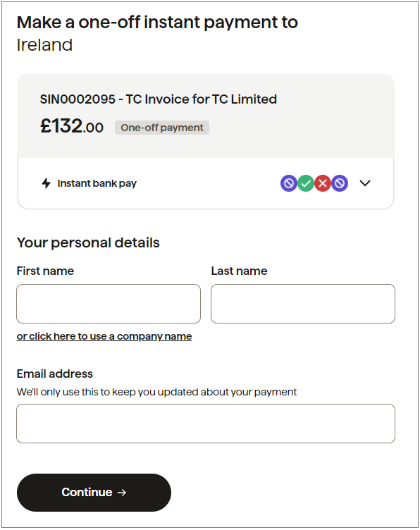Click the last purple blocked circle icon

tap(340, 183)
